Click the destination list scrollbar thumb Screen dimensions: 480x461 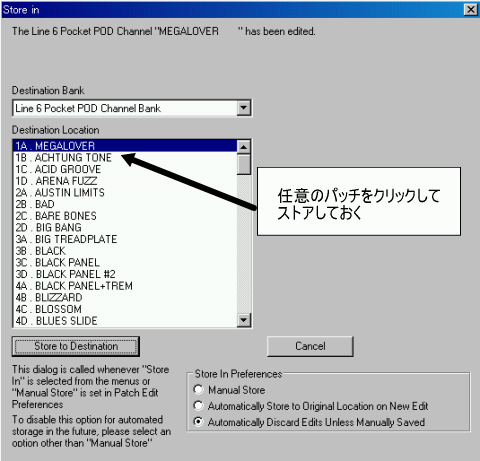(x=244, y=164)
